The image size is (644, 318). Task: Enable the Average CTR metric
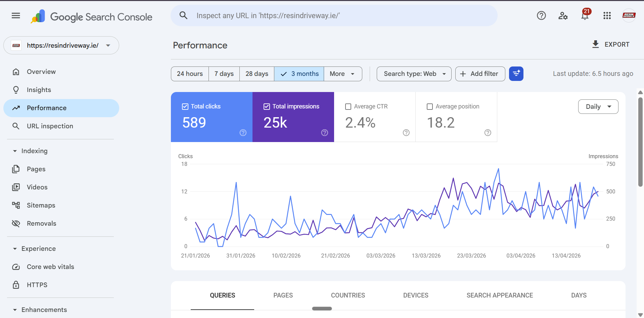point(348,106)
